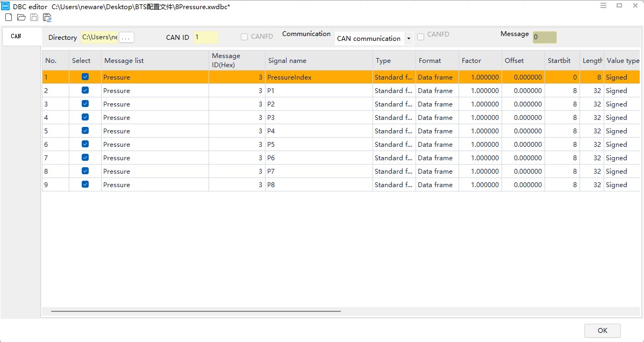Open the hamburger menu in title bar
Screen dimensions: 644x342
click(604, 5)
